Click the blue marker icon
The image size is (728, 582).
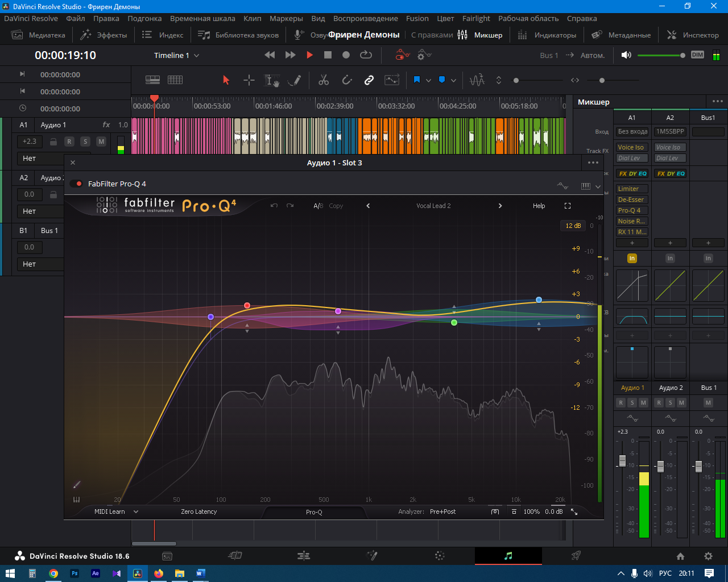442,80
